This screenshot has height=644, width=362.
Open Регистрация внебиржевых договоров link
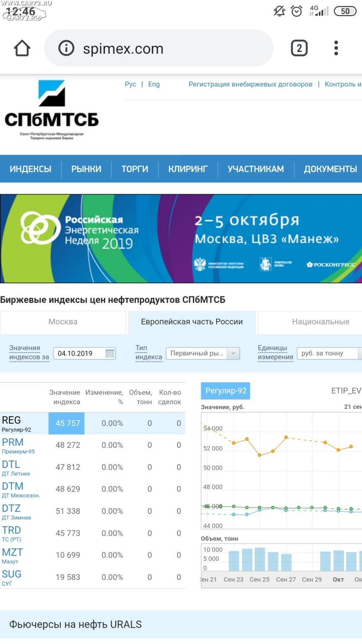[251, 84]
